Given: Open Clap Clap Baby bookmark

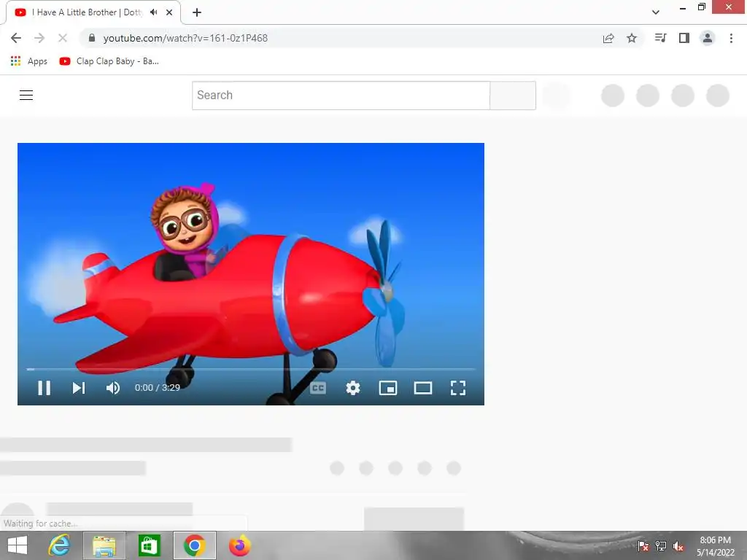Looking at the screenshot, I should [109, 61].
